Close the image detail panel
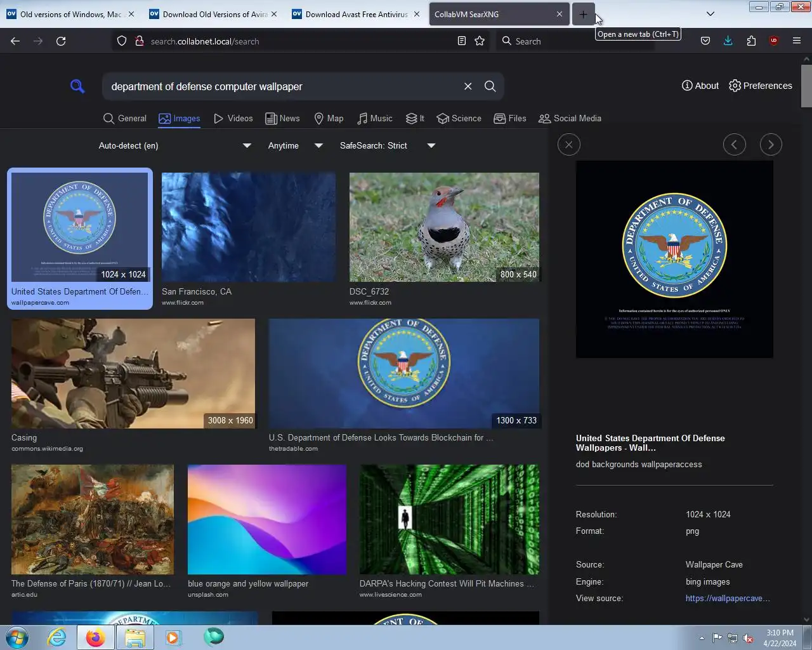 [569, 145]
